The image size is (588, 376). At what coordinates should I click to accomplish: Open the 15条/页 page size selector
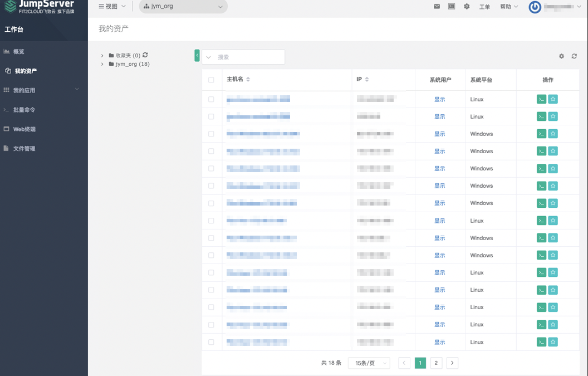click(x=369, y=363)
